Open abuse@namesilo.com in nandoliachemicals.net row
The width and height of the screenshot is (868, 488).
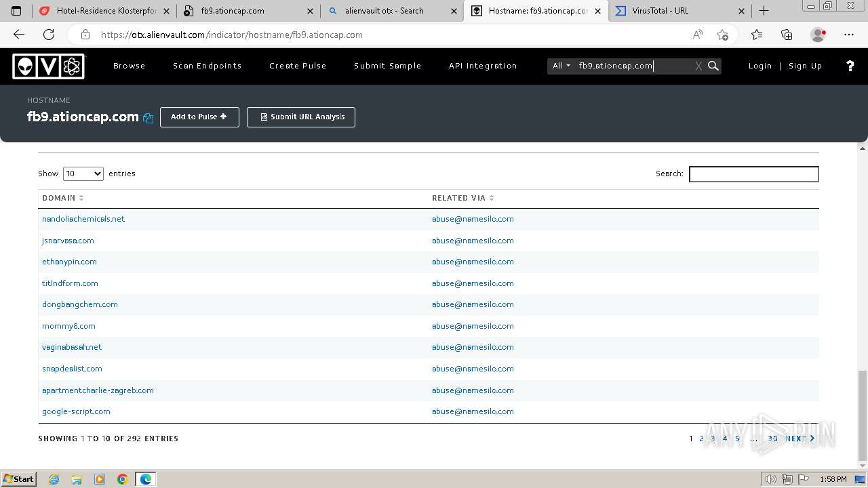[x=473, y=219]
